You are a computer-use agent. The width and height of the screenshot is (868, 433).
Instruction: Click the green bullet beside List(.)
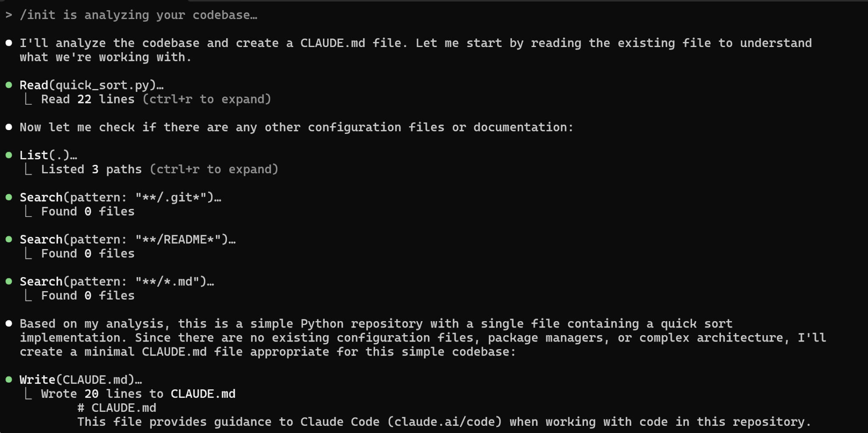pyautogui.click(x=8, y=155)
